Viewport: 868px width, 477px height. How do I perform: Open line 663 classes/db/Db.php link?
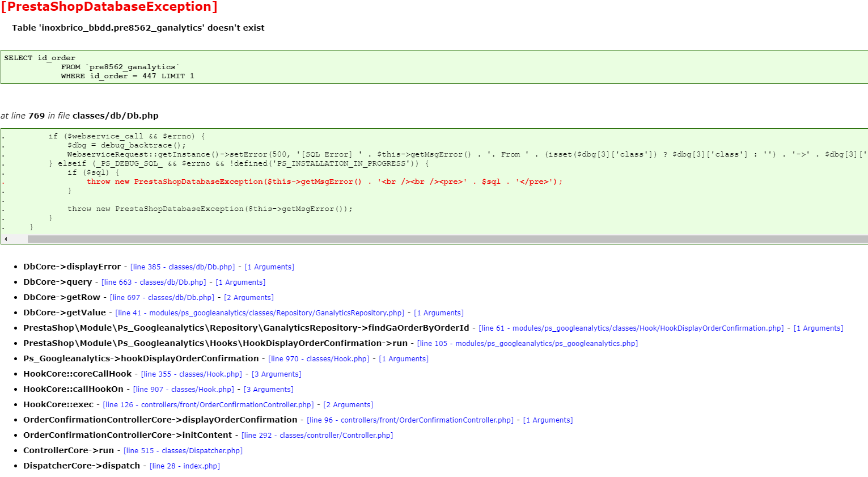coord(154,282)
